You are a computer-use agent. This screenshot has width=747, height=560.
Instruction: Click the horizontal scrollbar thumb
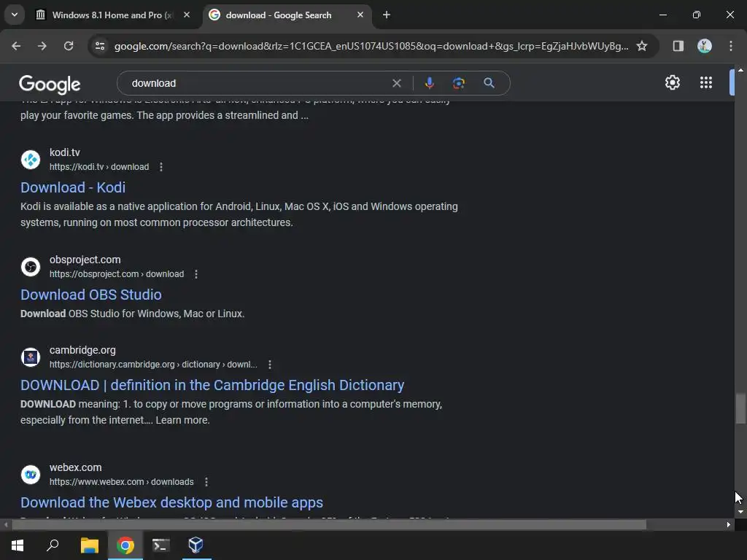329,525
